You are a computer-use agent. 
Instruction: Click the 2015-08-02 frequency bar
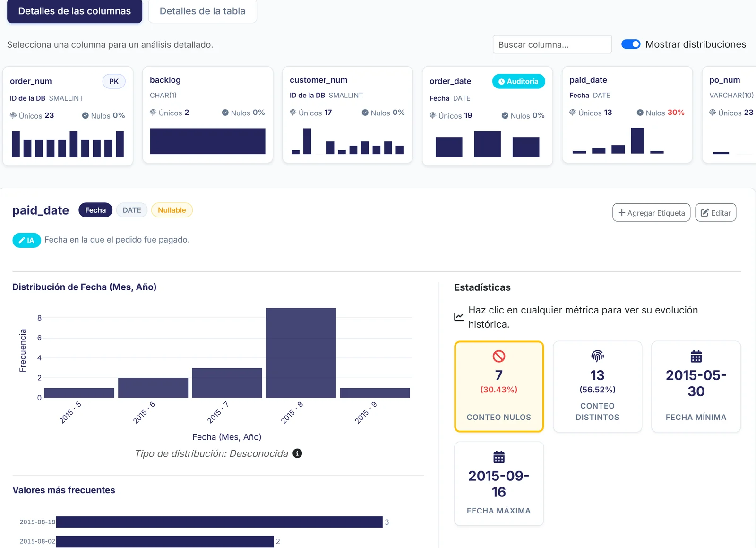point(165,541)
